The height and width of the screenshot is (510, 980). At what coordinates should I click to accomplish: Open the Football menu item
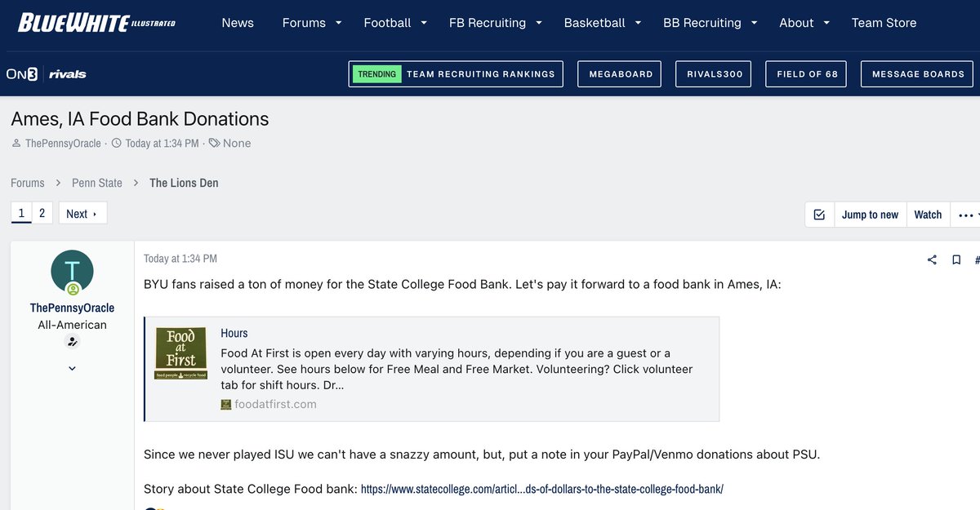(387, 23)
